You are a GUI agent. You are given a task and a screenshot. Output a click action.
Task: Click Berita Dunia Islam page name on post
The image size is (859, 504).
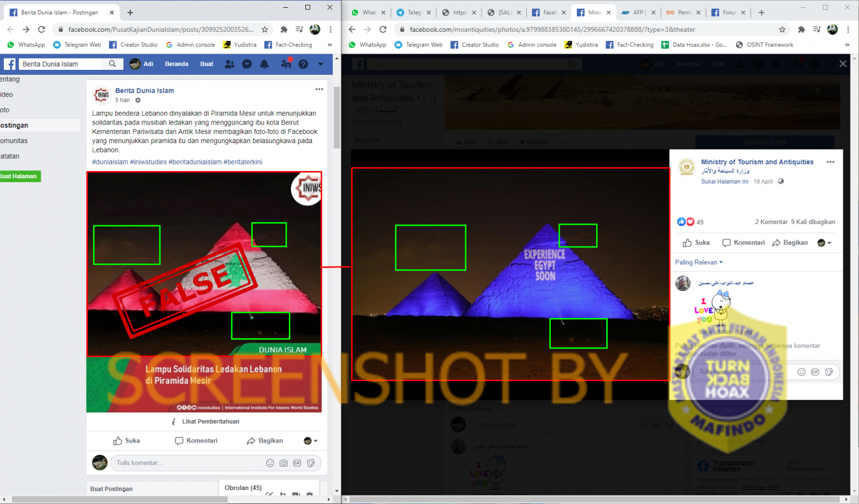click(x=144, y=91)
